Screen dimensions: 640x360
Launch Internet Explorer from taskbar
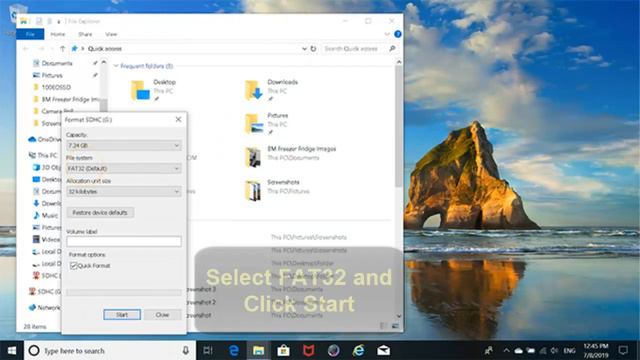click(358, 351)
